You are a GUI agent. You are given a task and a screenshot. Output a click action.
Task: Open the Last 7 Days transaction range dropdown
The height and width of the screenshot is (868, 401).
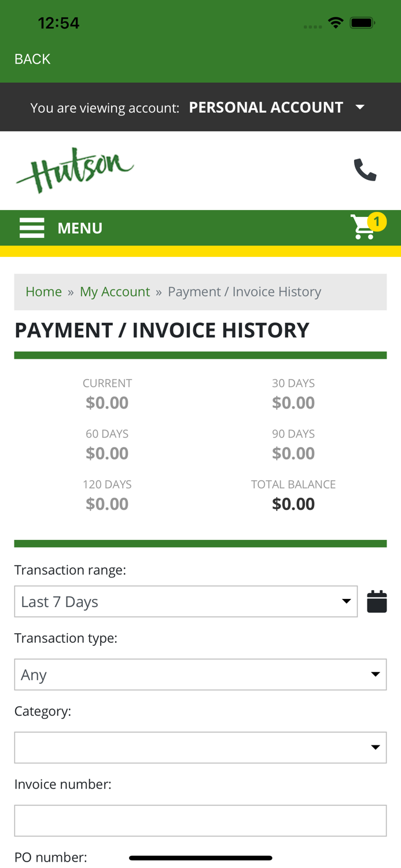186,601
